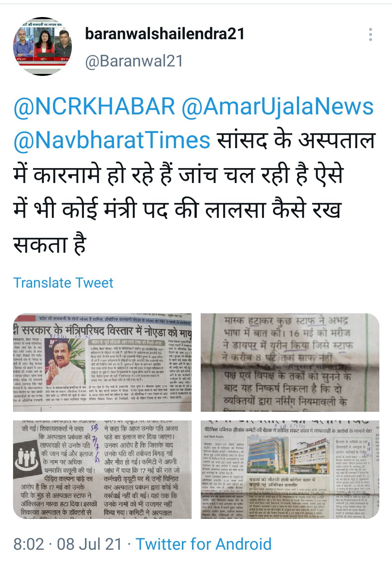Open the @NavbharatTimes mention
Image resolution: width=392 pixels, height=561 pixels.
pyautogui.click(x=112, y=141)
